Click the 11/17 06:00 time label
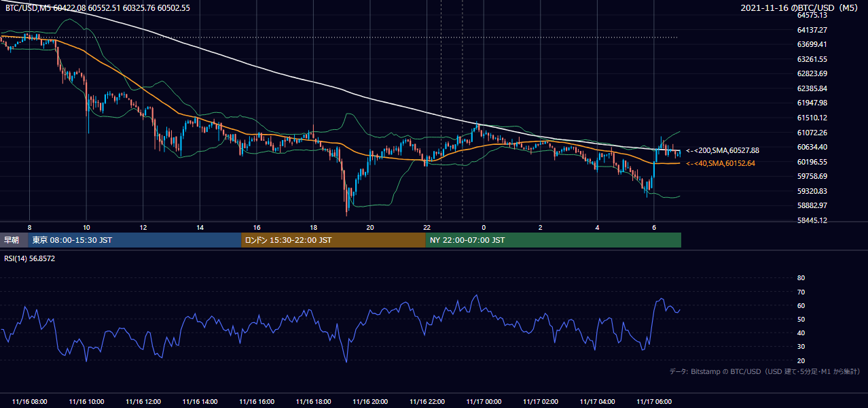868x408 pixels. pyautogui.click(x=654, y=402)
